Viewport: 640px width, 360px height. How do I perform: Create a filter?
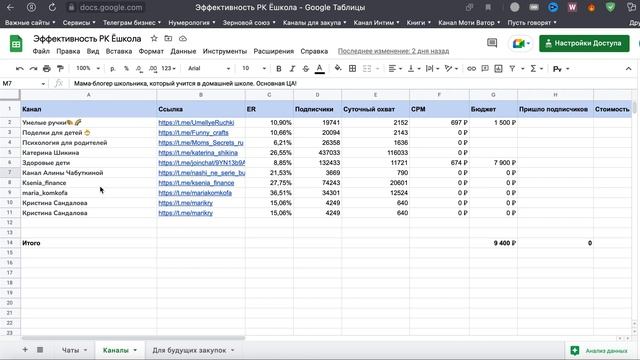click(512, 69)
